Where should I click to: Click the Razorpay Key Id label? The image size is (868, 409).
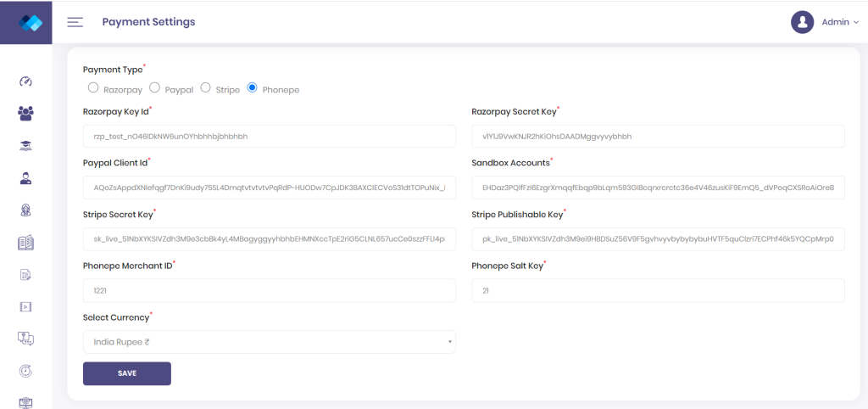click(x=116, y=111)
